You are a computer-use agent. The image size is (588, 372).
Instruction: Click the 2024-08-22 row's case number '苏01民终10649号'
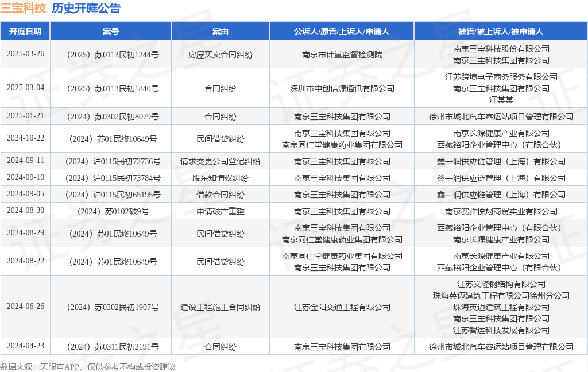coord(127,262)
